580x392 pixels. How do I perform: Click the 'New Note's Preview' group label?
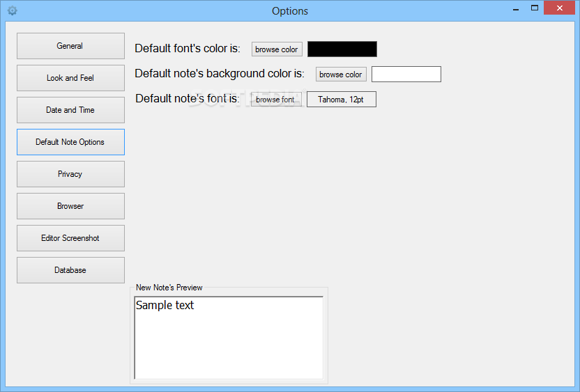pyautogui.click(x=169, y=288)
